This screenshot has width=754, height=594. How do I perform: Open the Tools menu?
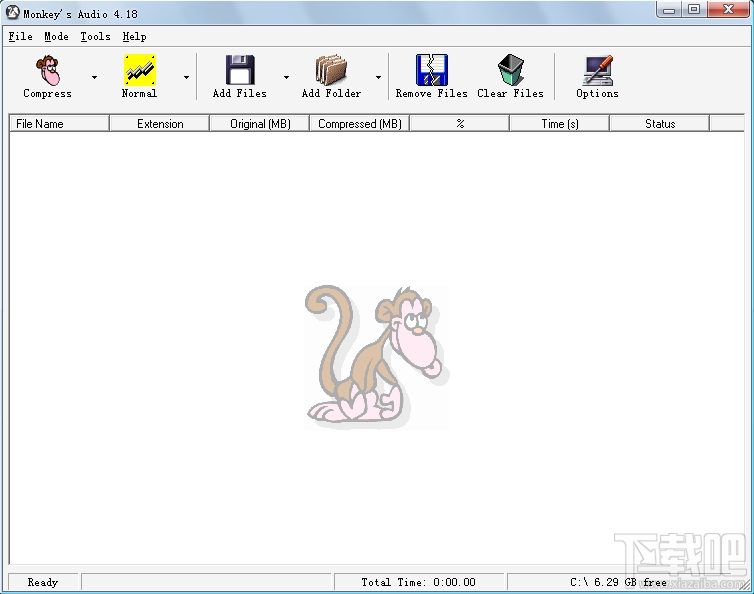pos(95,37)
